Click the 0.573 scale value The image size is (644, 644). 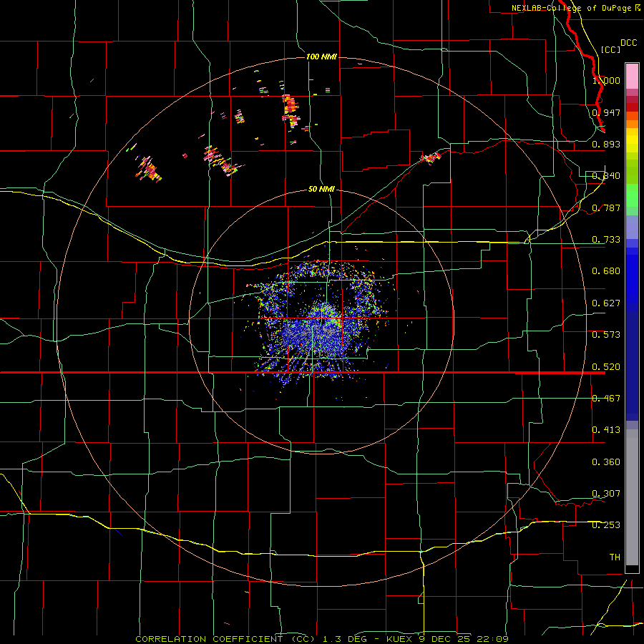(x=606, y=335)
